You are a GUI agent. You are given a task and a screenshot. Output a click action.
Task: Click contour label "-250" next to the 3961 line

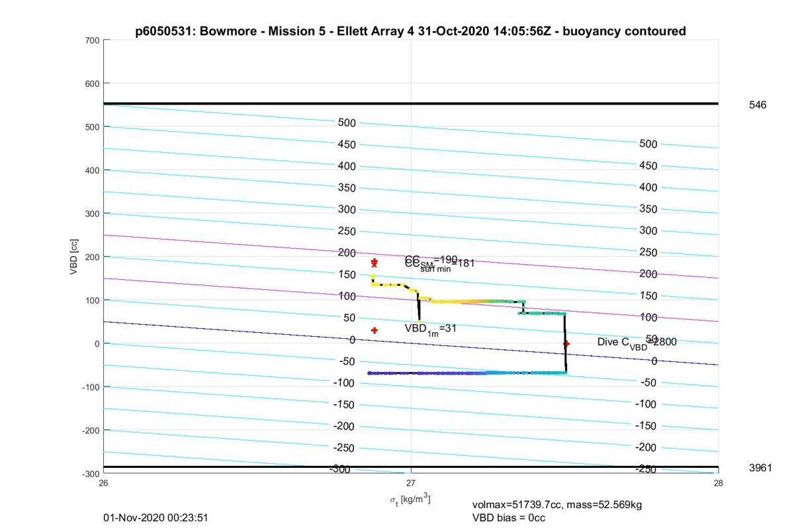pos(646,469)
